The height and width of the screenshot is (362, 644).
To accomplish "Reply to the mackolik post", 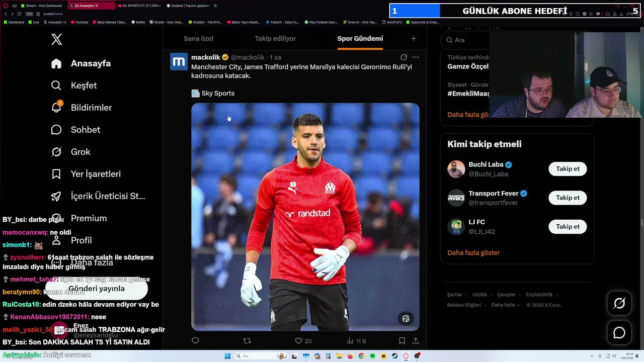I will coord(195,341).
